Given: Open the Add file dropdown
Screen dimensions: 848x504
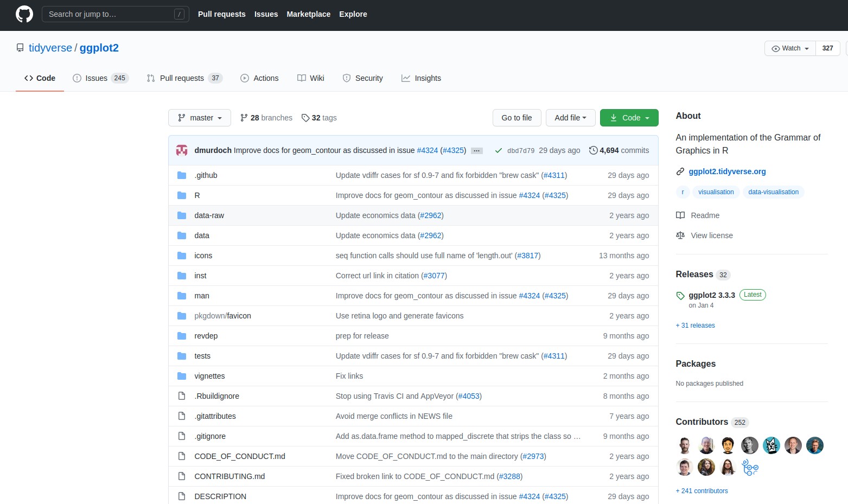Looking at the screenshot, I should coord(570,118).
